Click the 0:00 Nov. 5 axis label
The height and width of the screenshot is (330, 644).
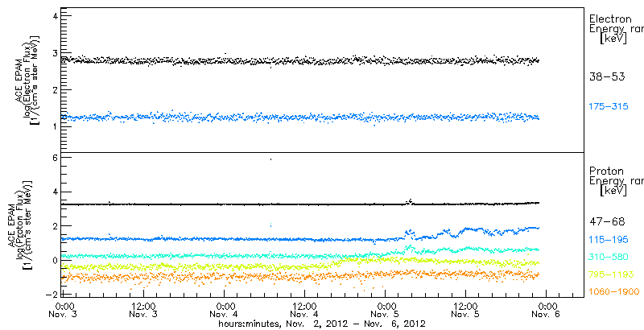click(386, 310)
